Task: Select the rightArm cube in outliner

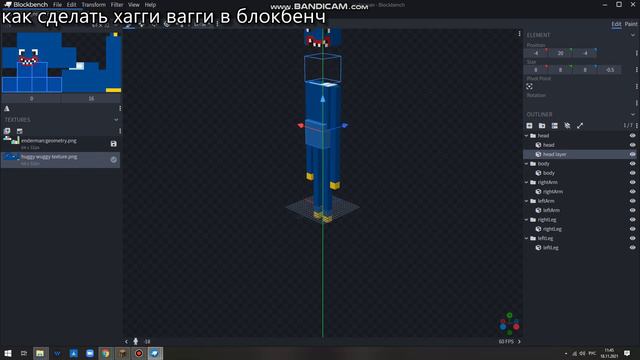Action: [x=579, y=191]
